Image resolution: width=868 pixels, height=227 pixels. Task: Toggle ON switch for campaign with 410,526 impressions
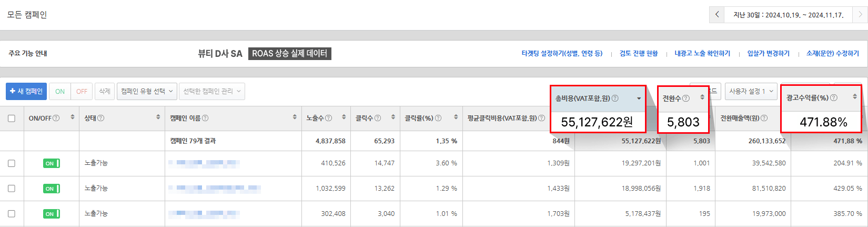51,163
